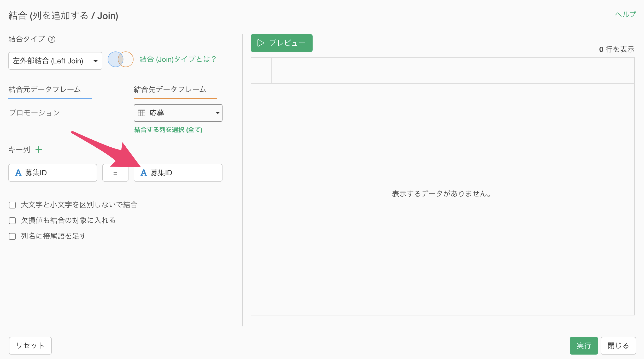Click the green プレビュー button
Viewport: 644px width, 359px height.
282,43
